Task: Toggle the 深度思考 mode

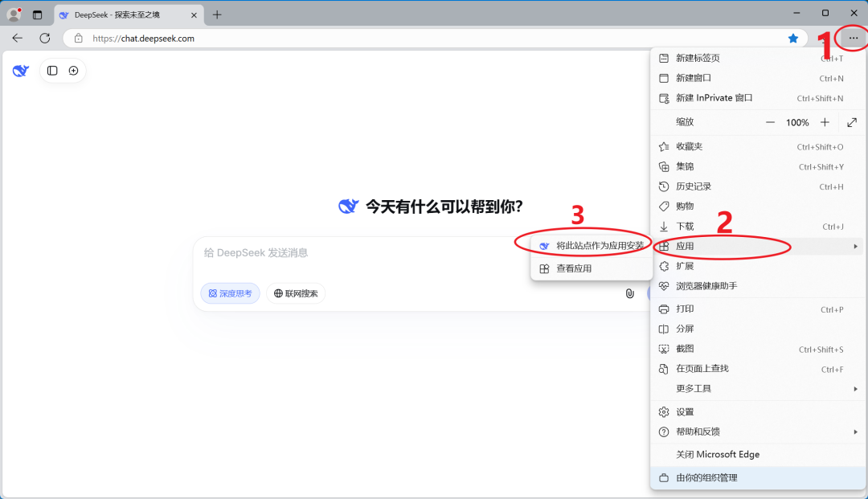Action: pyautogui.click(x=231, y=293)
